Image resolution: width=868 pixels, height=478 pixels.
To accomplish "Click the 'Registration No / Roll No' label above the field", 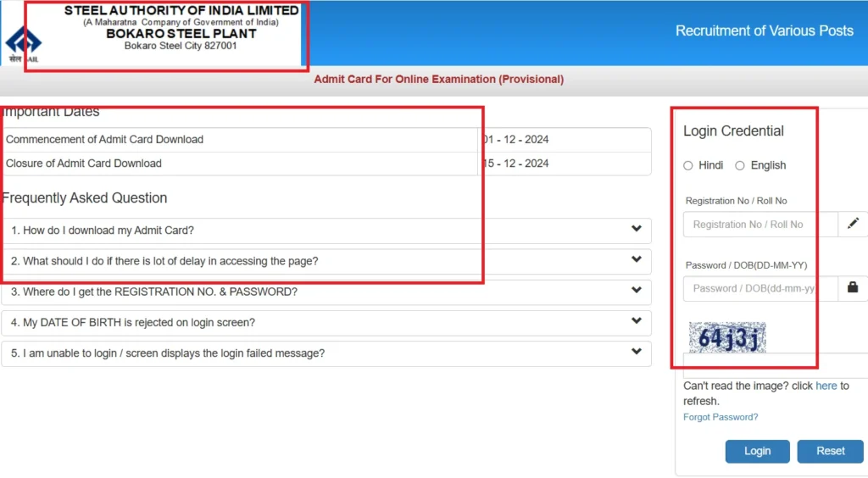I will 736,201.
